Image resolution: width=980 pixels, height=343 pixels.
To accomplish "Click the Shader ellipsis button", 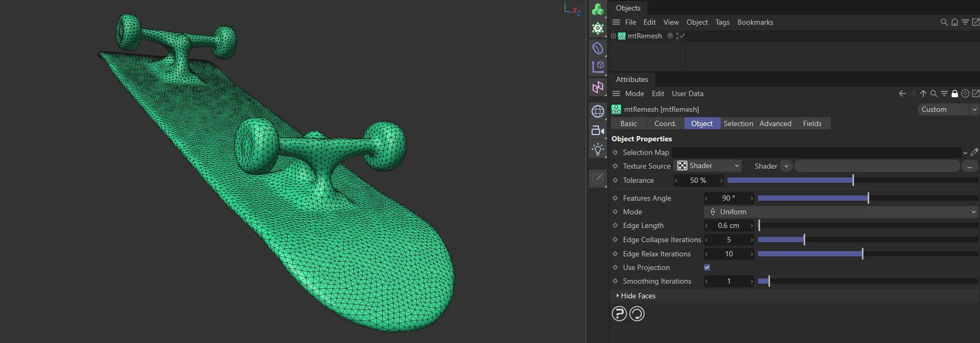I will pos(970,166).
